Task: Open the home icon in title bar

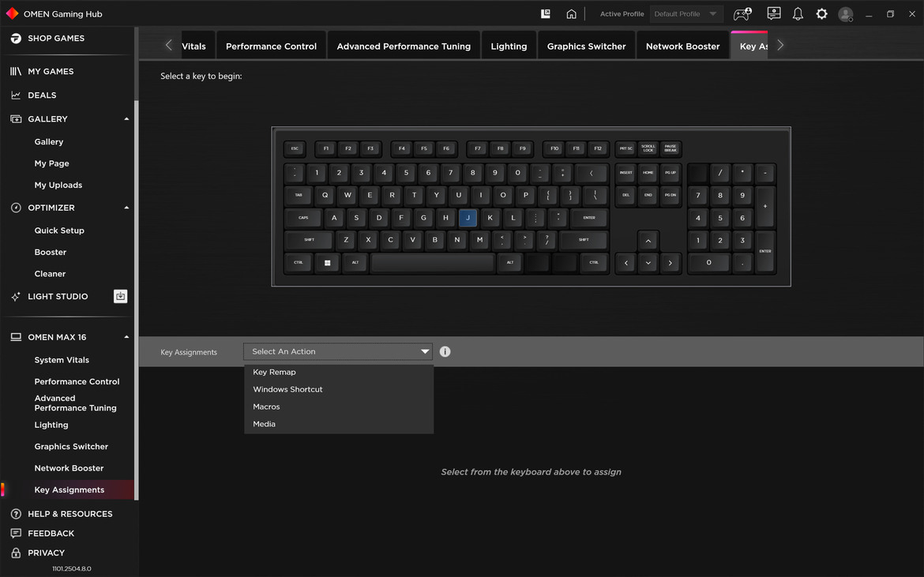Action: [x=571, y=13]
